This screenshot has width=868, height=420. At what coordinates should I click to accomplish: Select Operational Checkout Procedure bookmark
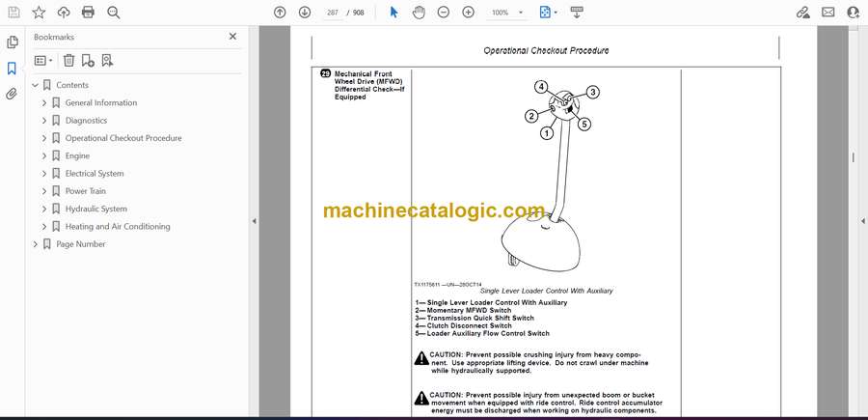(x=123, y=138)
